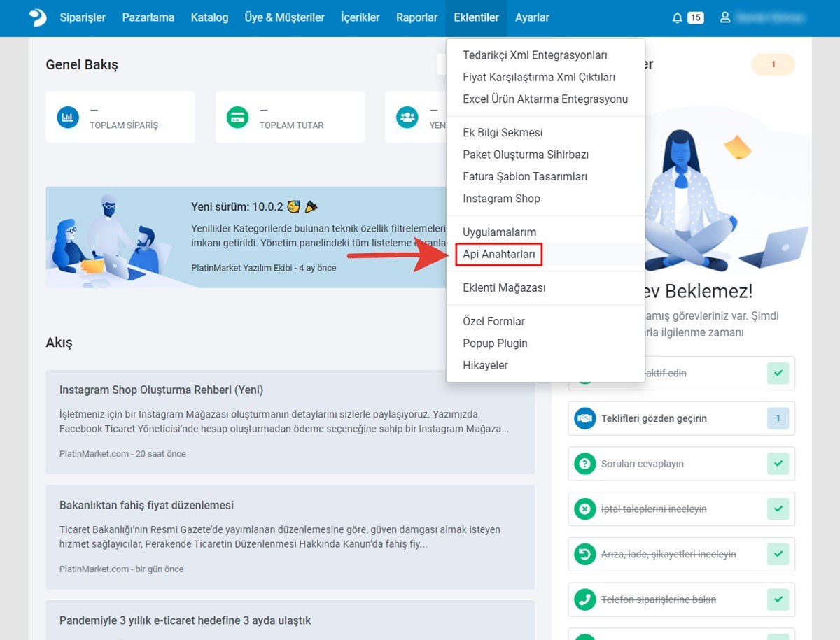Click the PlatinMarket logo icon
Image resolution: width=840 pixels, height=640 pixels.
(x=38, y=17)
